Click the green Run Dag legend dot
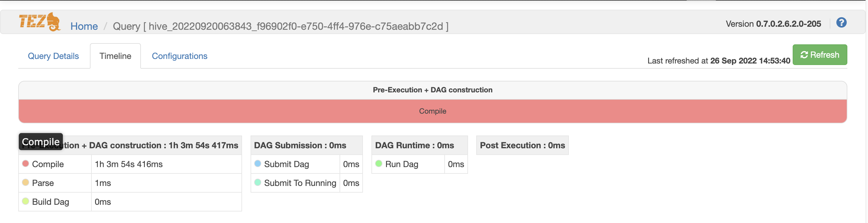The width and height of the screenshot is (868, 223). pyautogui.click(x=379, y=164)
